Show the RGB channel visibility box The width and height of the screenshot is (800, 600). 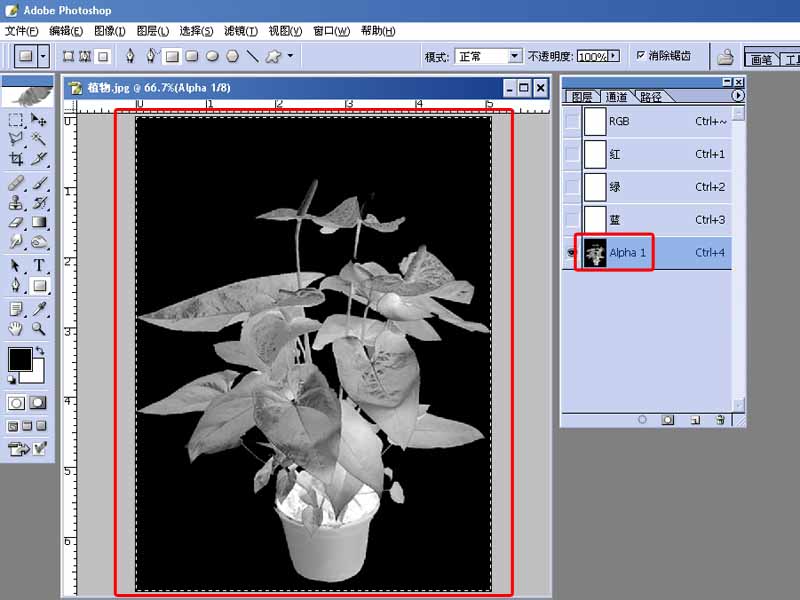(x=571, y=121)
